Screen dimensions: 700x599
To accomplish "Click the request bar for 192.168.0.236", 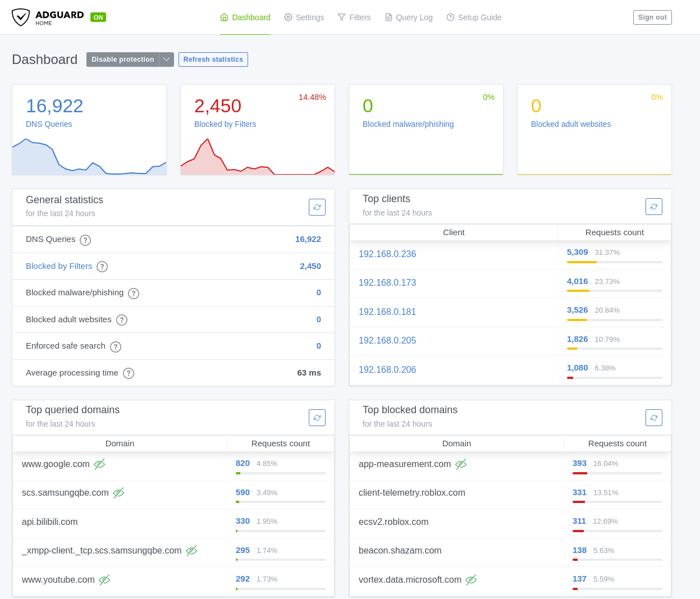I will click(x=614, y=262).
